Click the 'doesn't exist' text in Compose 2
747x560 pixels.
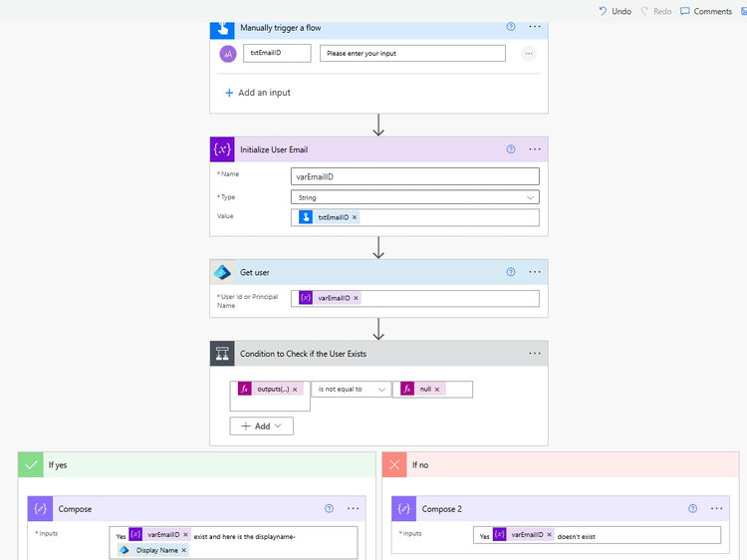[577, 536]
